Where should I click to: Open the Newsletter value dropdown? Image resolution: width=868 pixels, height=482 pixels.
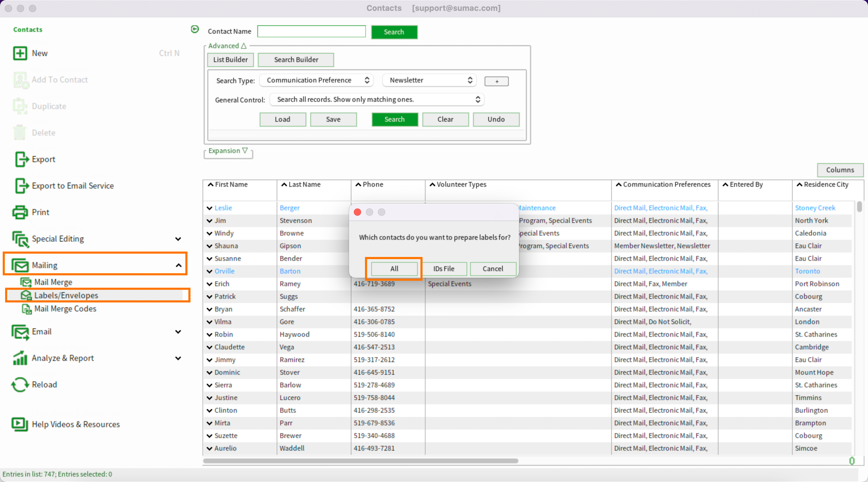coord(429,80)
